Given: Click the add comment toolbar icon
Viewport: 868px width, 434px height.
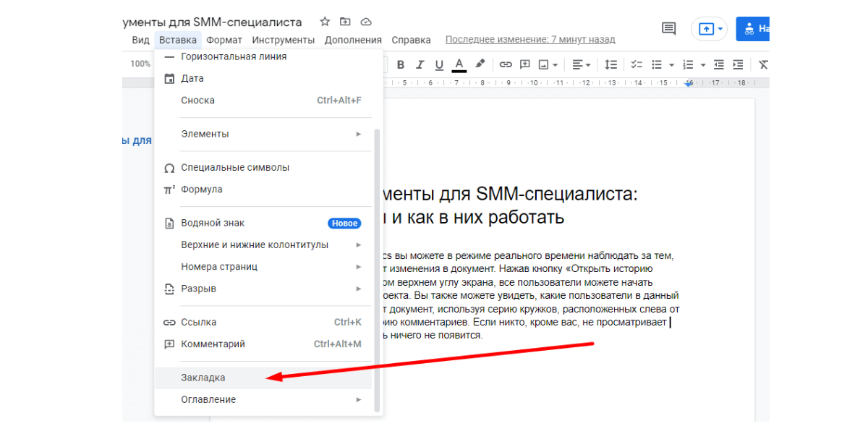Looking at the screenshot, I should point(525,64).
